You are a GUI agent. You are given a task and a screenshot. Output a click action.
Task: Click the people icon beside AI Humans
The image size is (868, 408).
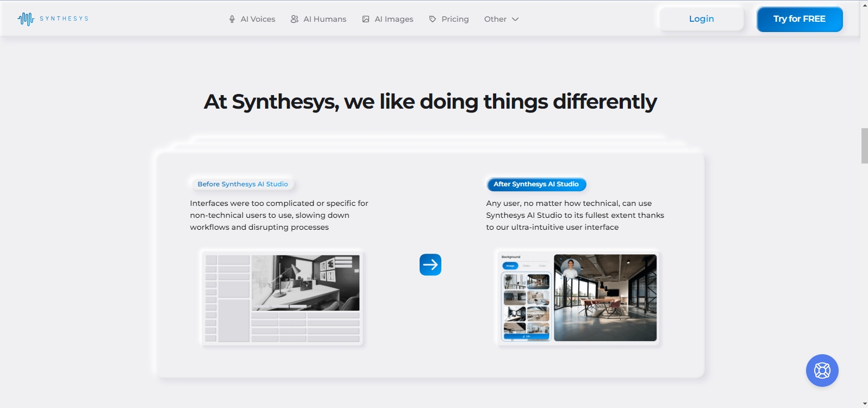tap(295, 19)
